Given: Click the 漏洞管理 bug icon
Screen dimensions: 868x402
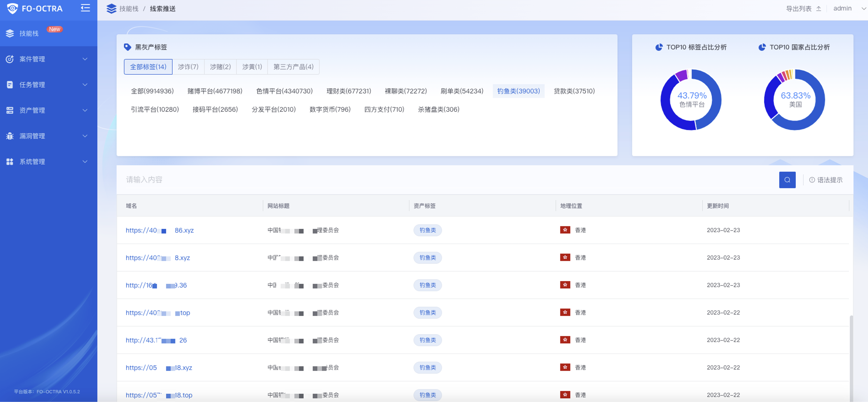Looking at the screenshot, I should pyautogui.click(x=10, y=136).
